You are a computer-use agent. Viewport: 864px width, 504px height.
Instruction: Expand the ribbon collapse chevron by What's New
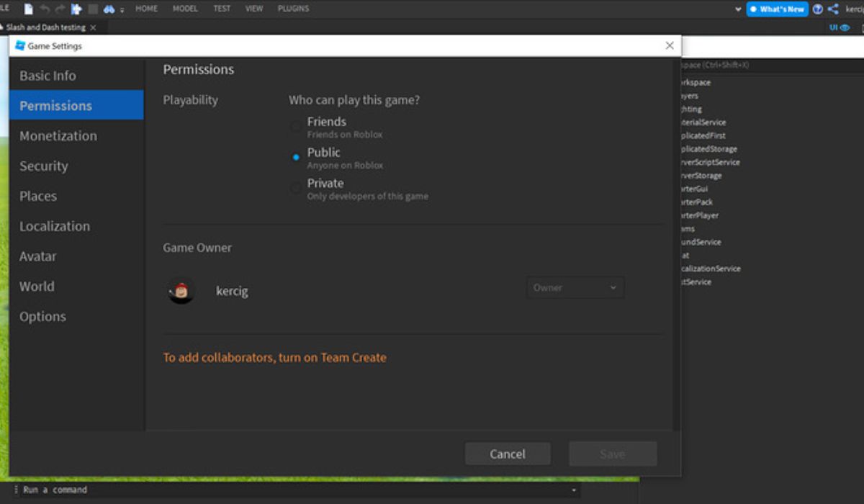[x=738, y=9]
